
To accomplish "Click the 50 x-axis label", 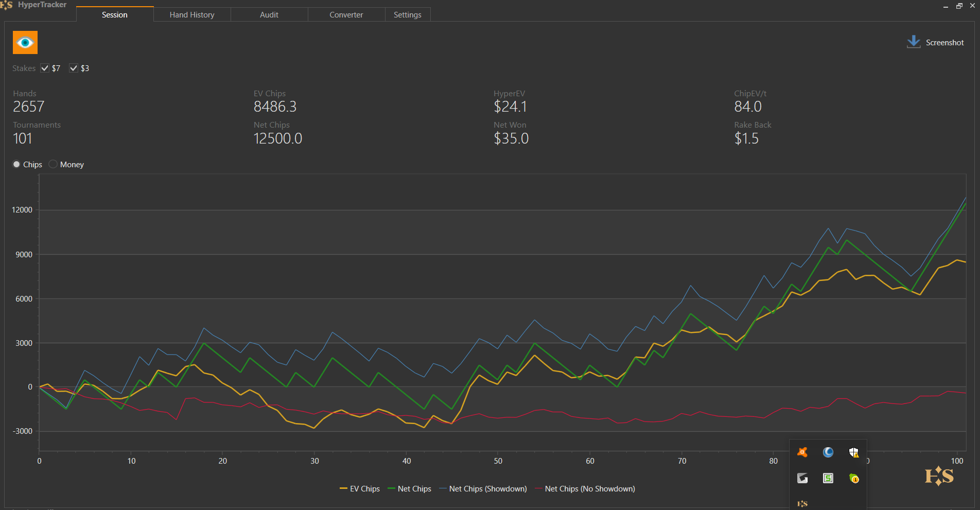I will tap(498, 461).
